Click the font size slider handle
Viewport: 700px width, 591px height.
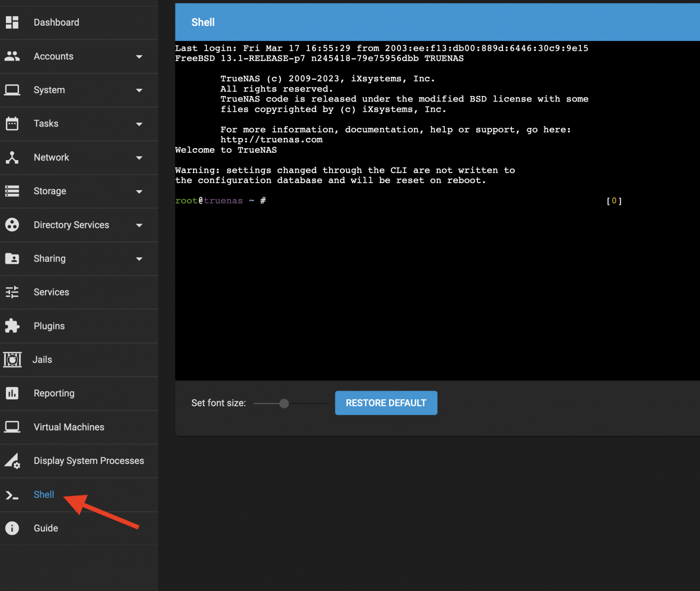[x=284, y=403]
